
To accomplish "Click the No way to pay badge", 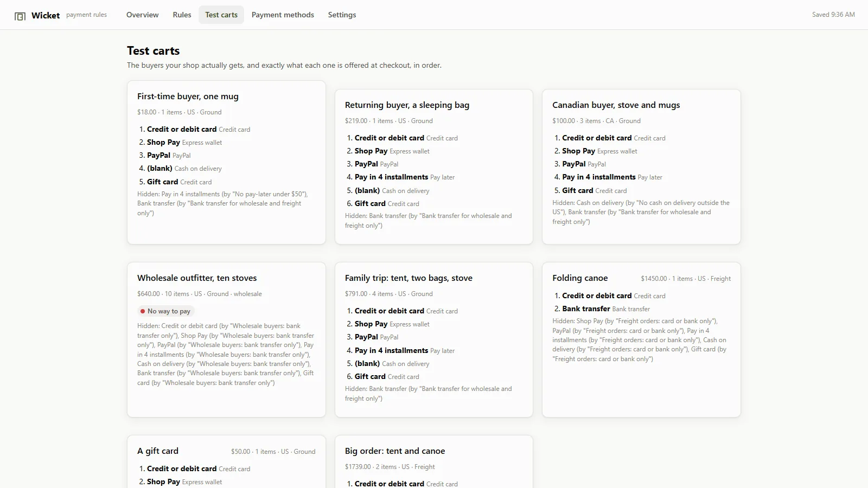I will [x=166, y=311].
